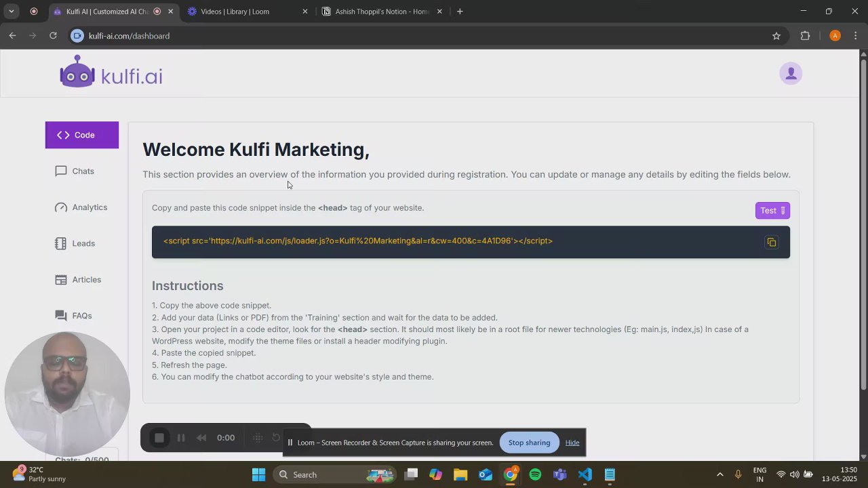Click the camera-in-use icon in address bar
This screenshot has width=868, height=488.
click(x=77, y=36)
